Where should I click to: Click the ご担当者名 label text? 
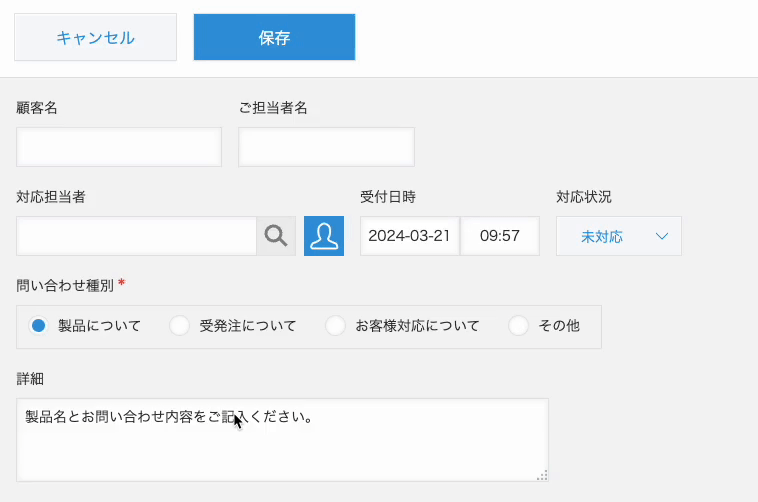(x=273, y=107)
